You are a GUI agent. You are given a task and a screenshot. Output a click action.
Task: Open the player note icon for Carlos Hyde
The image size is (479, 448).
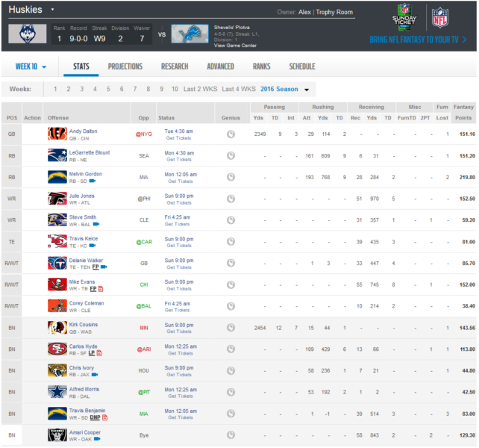point(99,353)
